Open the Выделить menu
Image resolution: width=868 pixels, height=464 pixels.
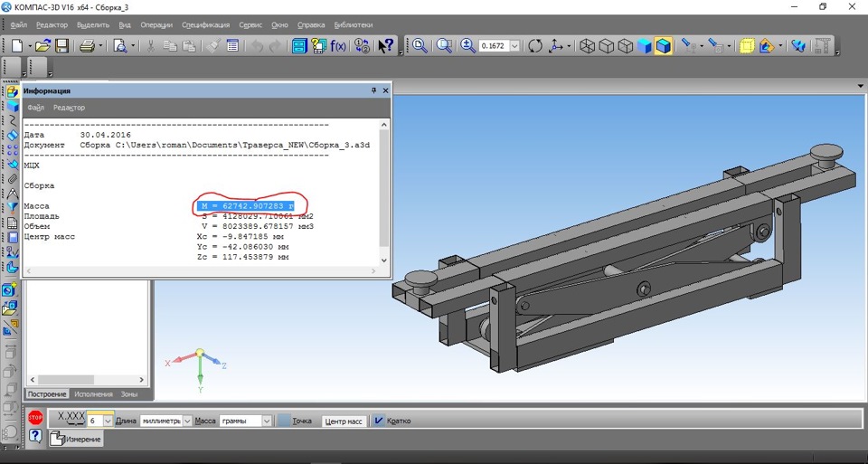click(x=93, y=25)
